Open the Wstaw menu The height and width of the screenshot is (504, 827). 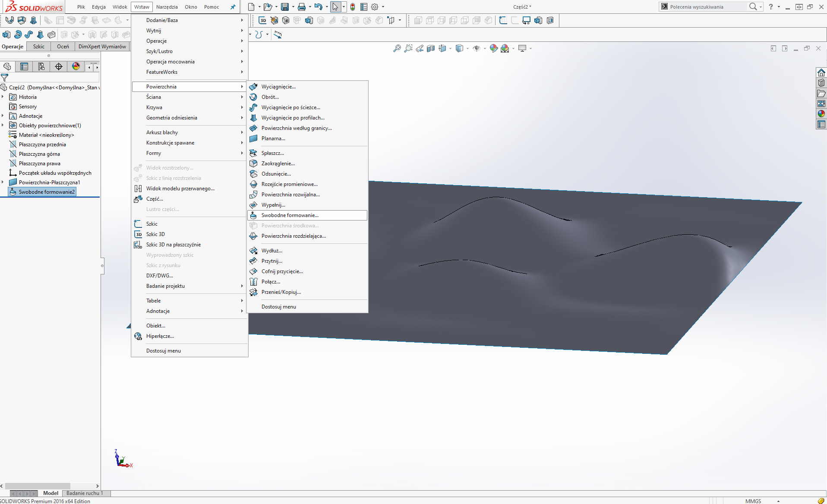[x=142, y=7]
